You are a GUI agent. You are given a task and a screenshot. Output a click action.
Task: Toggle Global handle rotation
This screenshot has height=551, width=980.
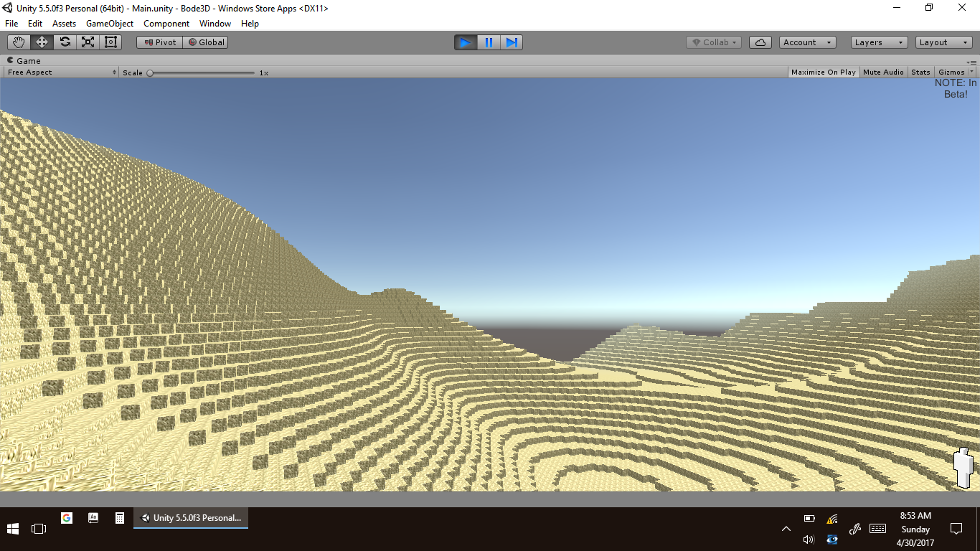coord(206,42)
